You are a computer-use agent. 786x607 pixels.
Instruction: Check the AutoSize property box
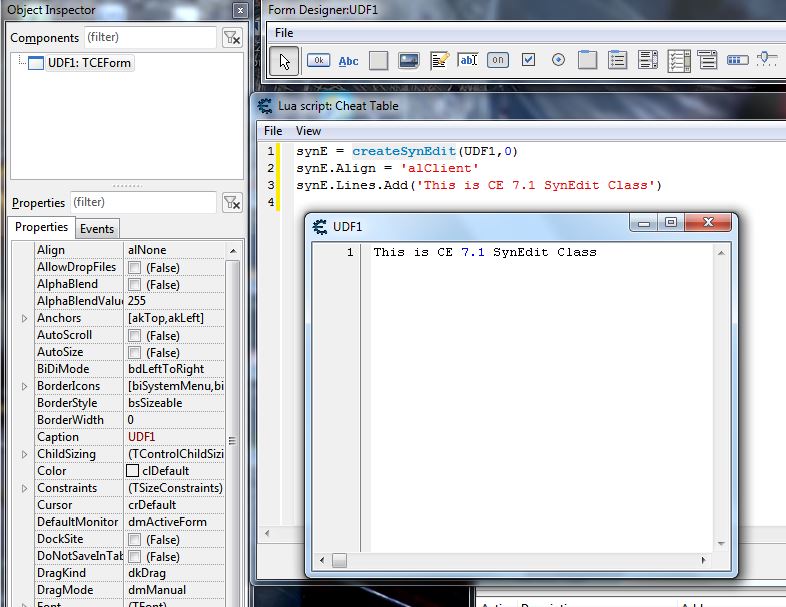(x=134, y=353)
